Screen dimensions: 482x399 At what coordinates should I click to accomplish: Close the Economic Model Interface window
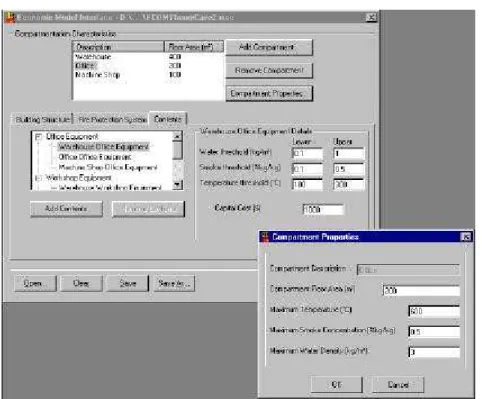click(x=371, y=17)
